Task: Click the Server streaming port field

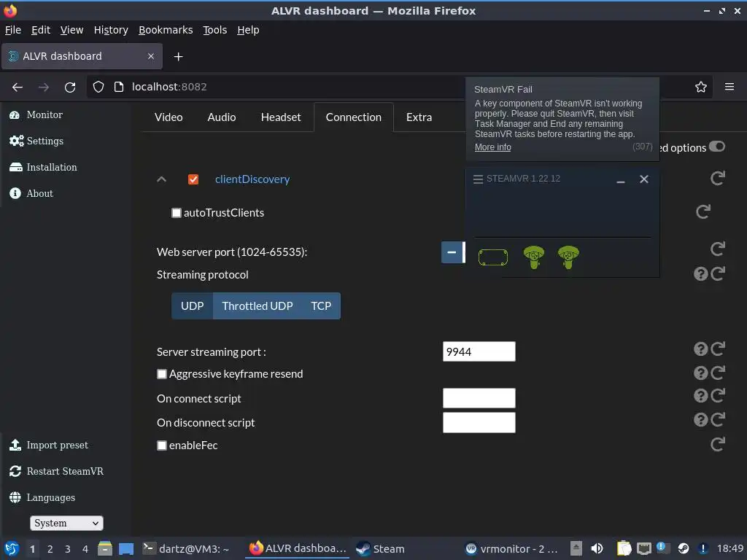Action: [479, 351]
